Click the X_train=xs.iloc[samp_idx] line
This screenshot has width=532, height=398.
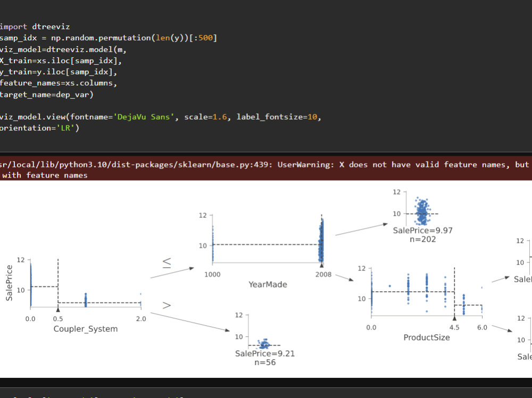[x=61, y=61]
